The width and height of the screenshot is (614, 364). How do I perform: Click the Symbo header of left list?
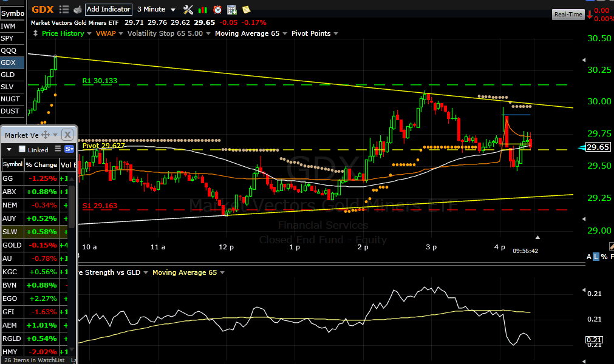(x=13, y=13)
